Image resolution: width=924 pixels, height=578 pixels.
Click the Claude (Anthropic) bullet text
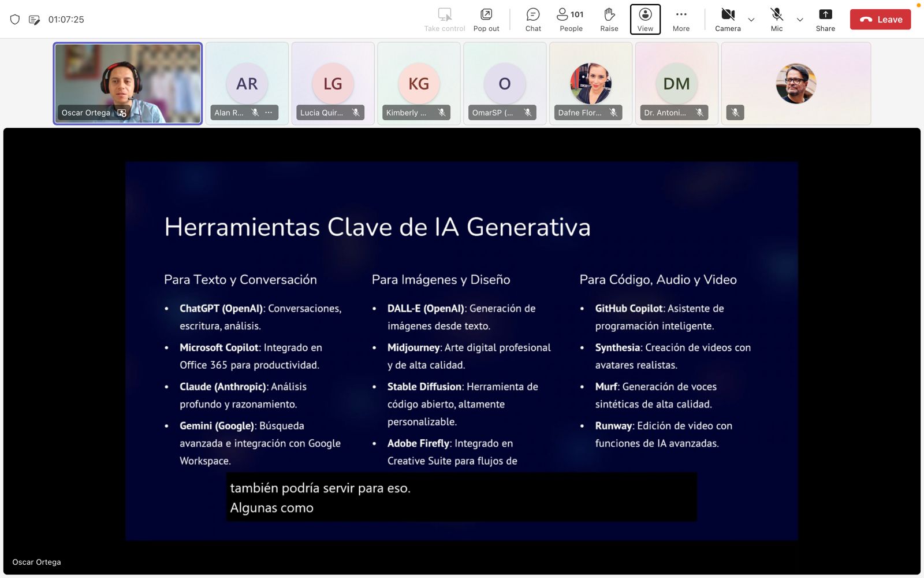click(x=243, y=395)
